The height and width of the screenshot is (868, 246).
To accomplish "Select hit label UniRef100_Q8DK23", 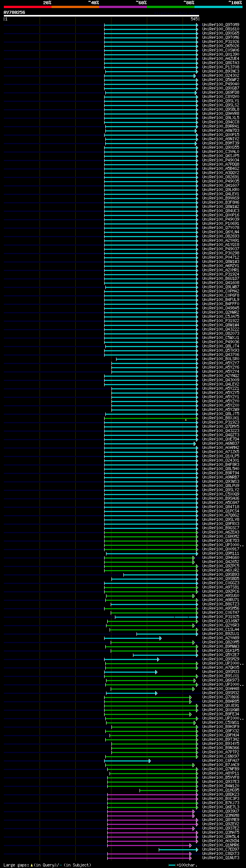I will [221, 795].
